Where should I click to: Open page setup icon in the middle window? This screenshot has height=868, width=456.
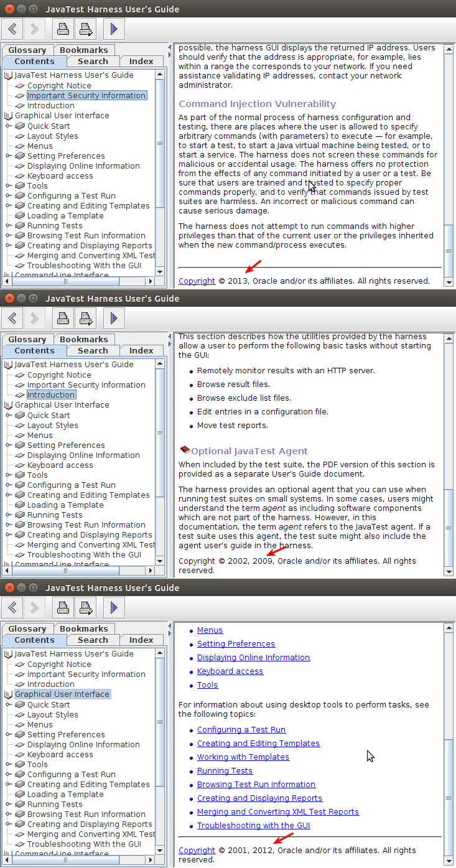coord(85,318)
